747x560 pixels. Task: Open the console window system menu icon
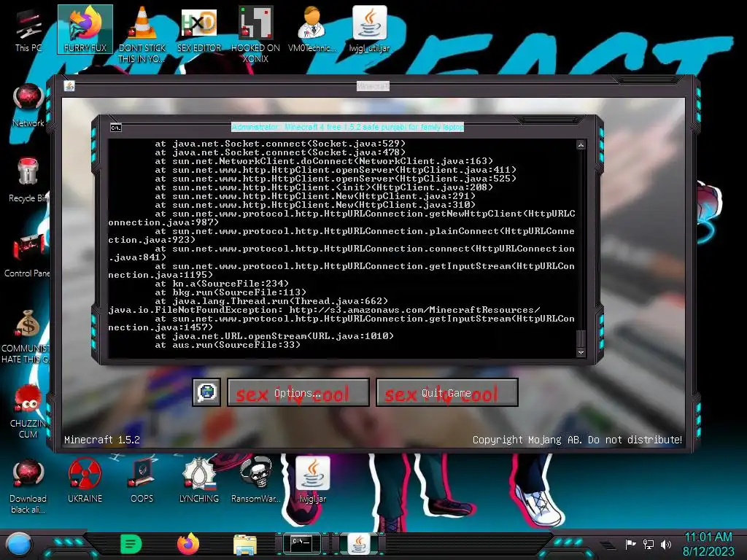point(116,128)
